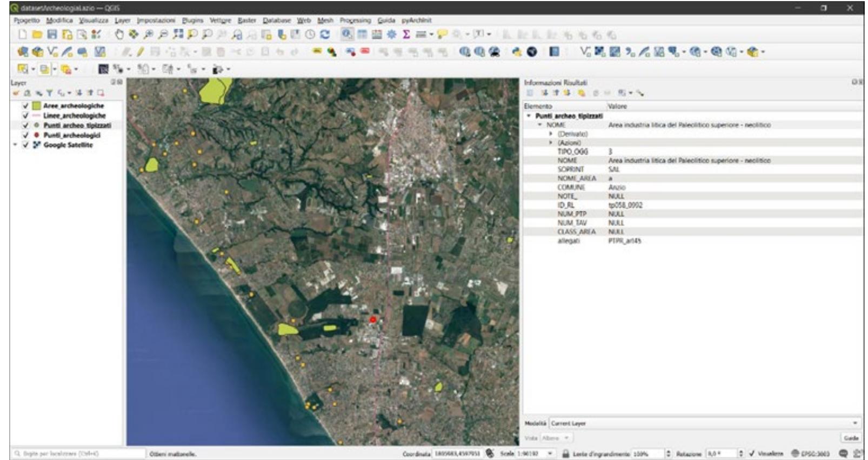This screenshot has height=460, width=868.
Task: Click the Filter Legend funnel icon in Layers panel
Action: click(x=50, y=93)
